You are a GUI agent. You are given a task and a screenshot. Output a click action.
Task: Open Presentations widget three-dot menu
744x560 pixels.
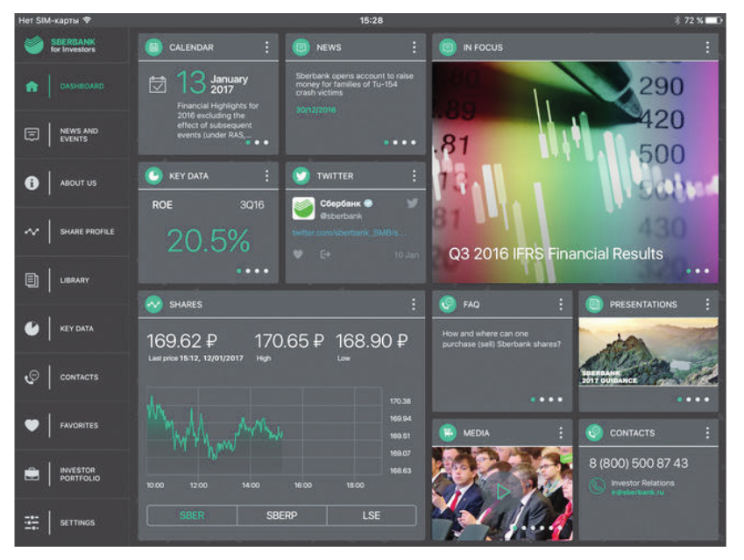[707, 304]
